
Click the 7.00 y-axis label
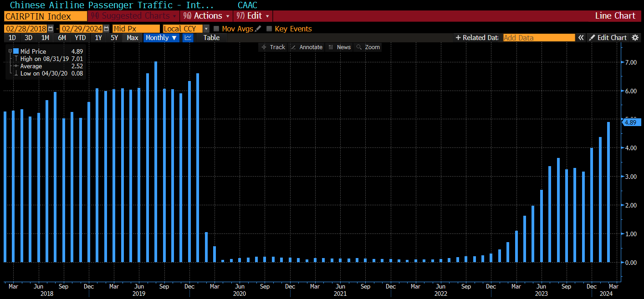[630, 62]
